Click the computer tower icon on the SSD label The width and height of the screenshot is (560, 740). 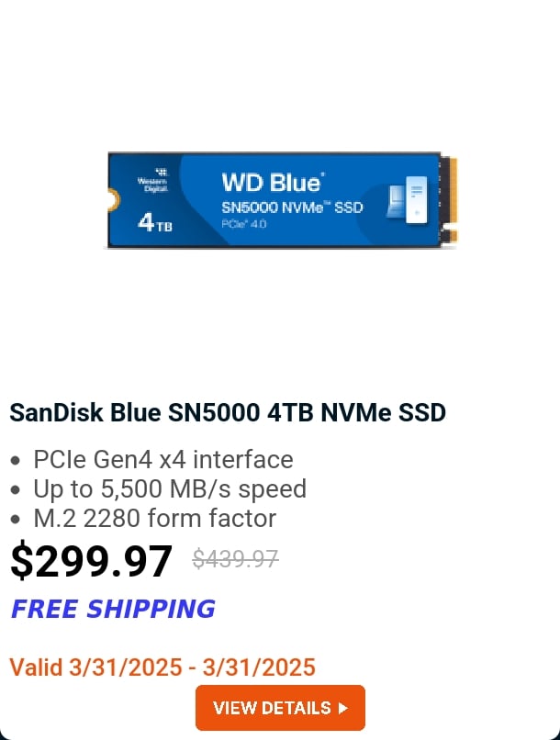[x=407, y=200]
